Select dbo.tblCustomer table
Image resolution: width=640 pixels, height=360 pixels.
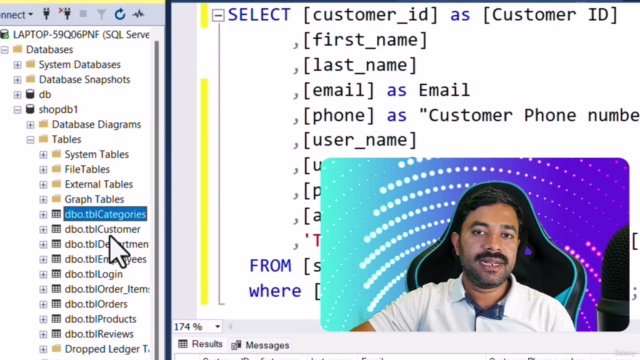pos(102,229)
